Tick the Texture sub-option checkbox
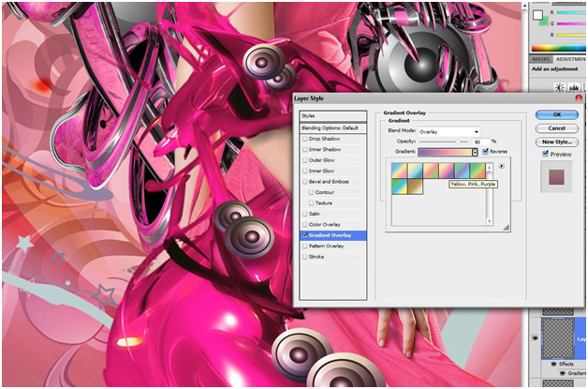Viewport: 588px width, 389px height. click(311, 203)
